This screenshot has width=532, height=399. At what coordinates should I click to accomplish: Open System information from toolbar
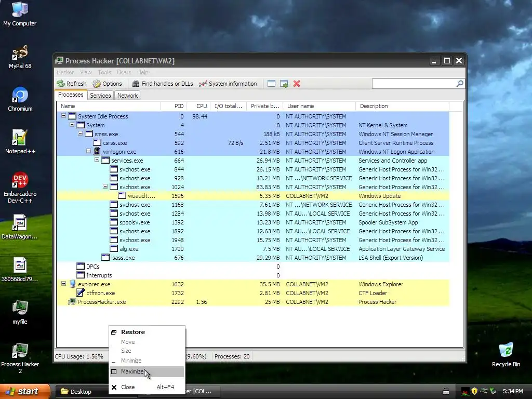tap(228, 84)
